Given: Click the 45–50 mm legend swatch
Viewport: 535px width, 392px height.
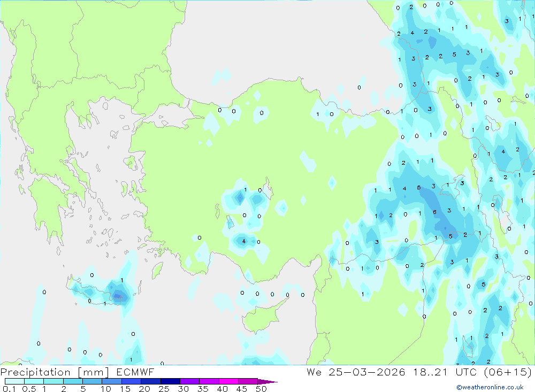Looking at the screenshot, I should [248, 381].
